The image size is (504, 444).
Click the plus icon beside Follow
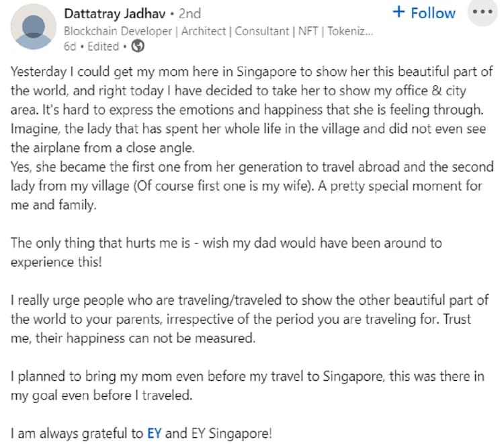tap(400, 13)
